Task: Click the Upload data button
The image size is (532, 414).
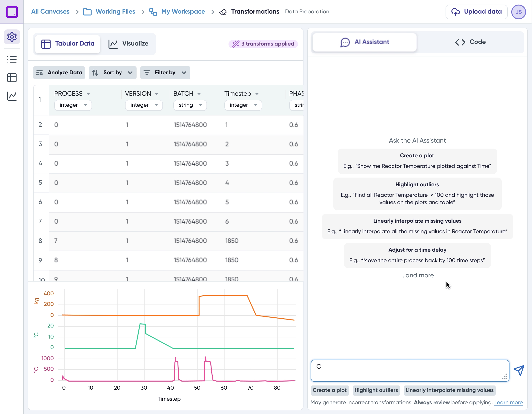Action: (x=476, y=12)
